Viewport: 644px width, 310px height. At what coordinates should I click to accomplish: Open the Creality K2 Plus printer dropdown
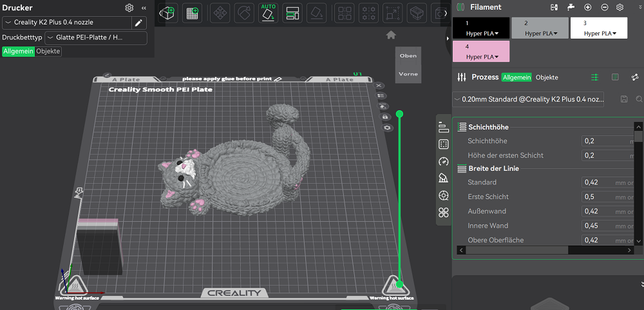coord(66,23)
